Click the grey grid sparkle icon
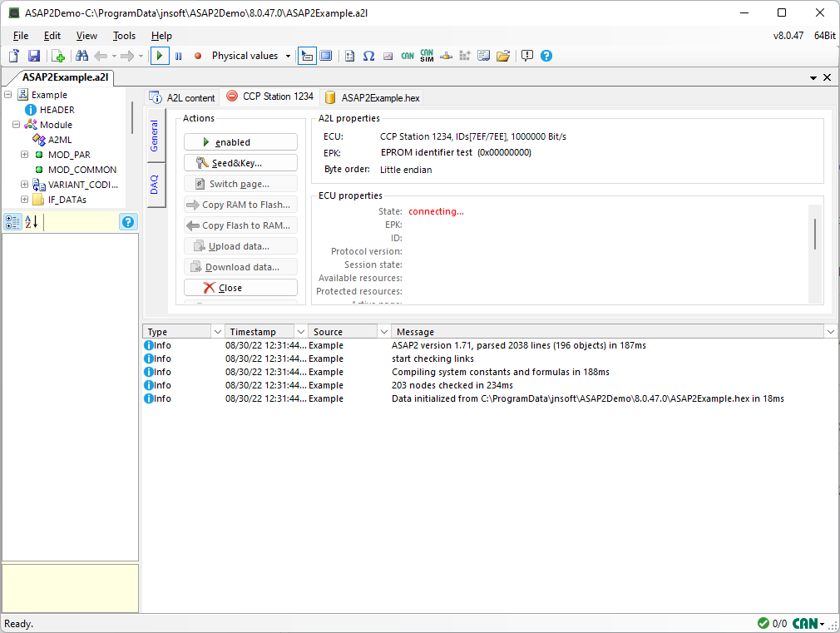 pos(464,56)
